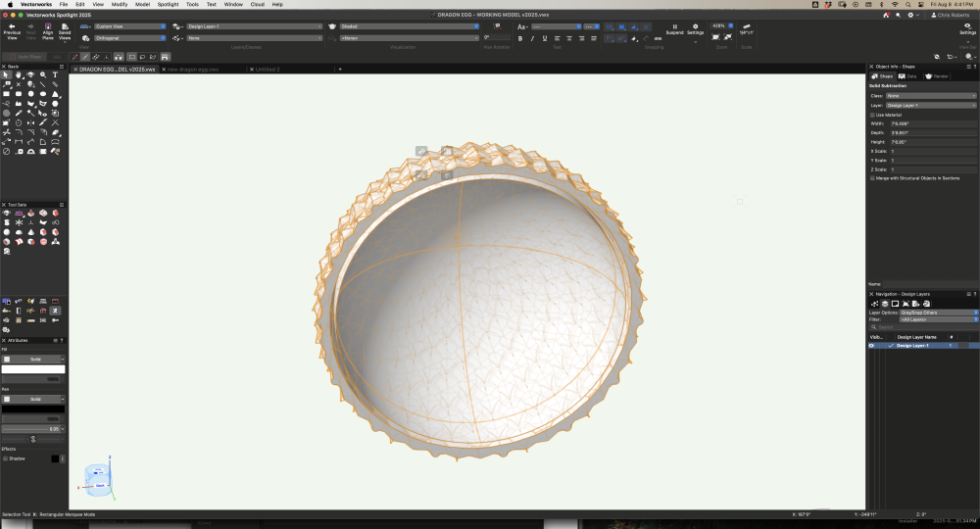Viewport: 980px width, 529px height.
Task: Open the Fill style Solid dropdown
Action: (x=33, y=360)
